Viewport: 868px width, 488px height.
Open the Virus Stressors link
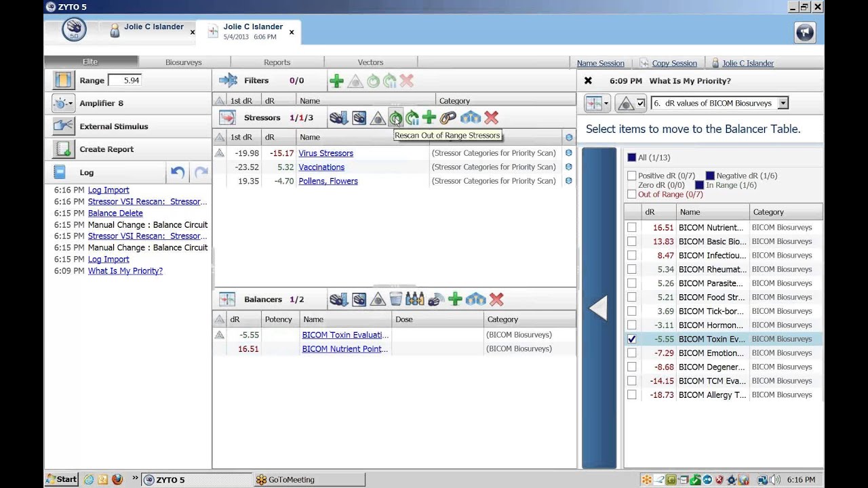coord(325,153)
